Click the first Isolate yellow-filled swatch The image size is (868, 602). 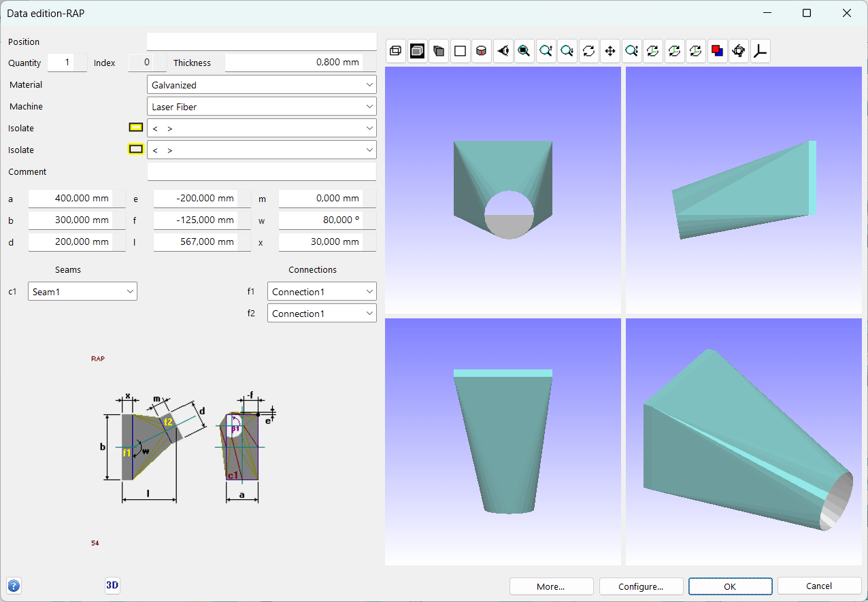[136, 128]
